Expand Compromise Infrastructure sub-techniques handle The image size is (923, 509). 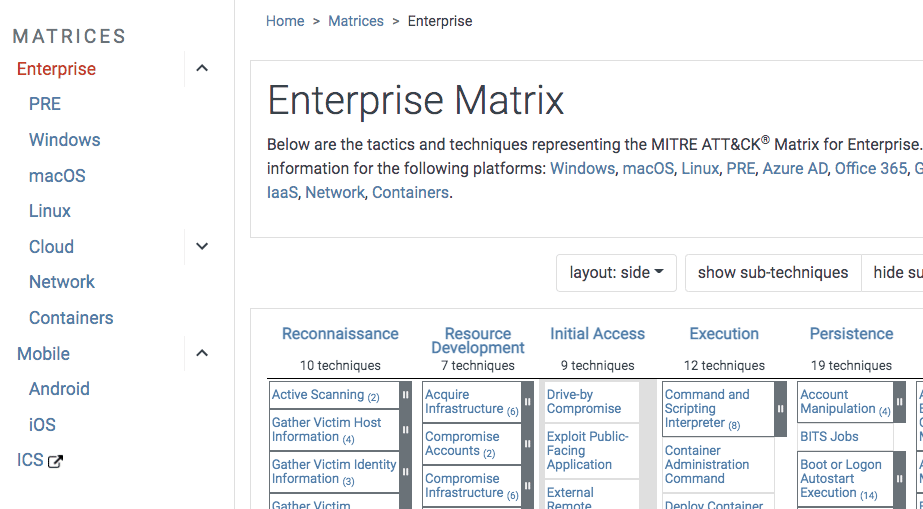(527, 486)
